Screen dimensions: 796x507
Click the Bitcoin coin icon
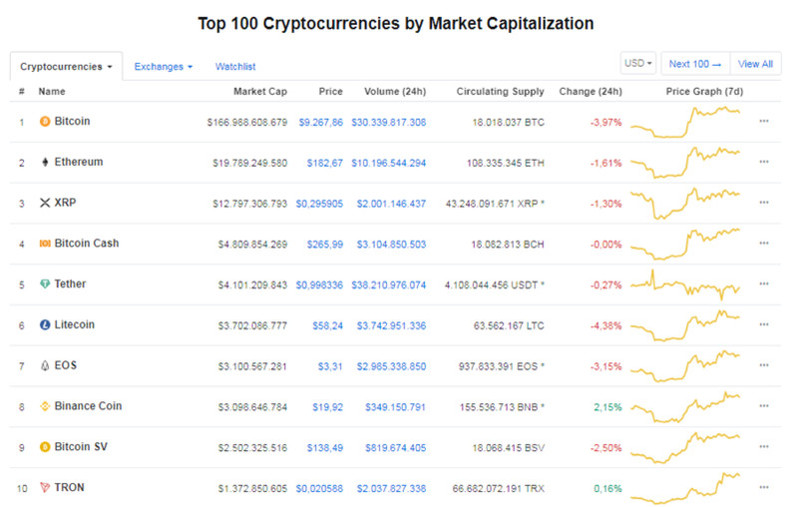click(x=45, y=121)
